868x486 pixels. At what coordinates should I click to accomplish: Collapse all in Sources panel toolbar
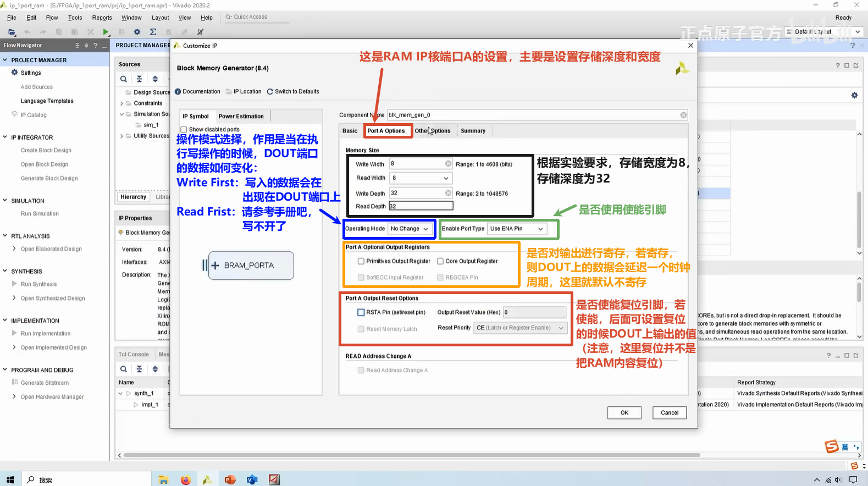[x=140, y=79]
